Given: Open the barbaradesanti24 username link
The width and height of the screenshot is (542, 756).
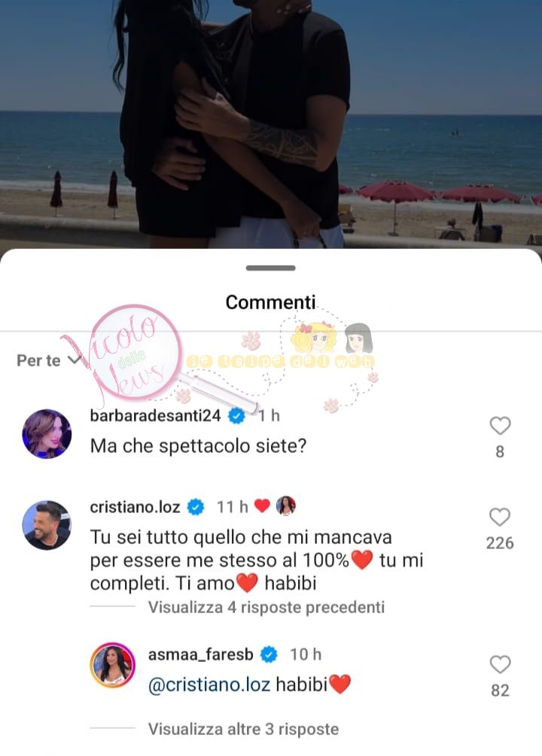Looking at the screenshot, I should coord(155,415).
